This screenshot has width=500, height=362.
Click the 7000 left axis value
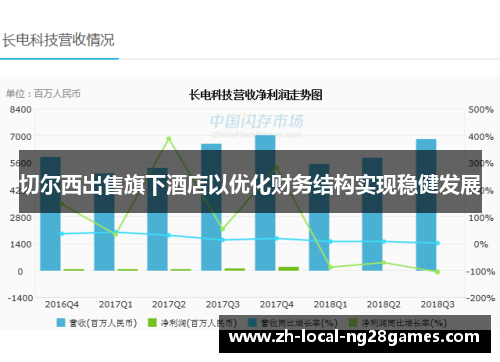(x=21, y=137)
